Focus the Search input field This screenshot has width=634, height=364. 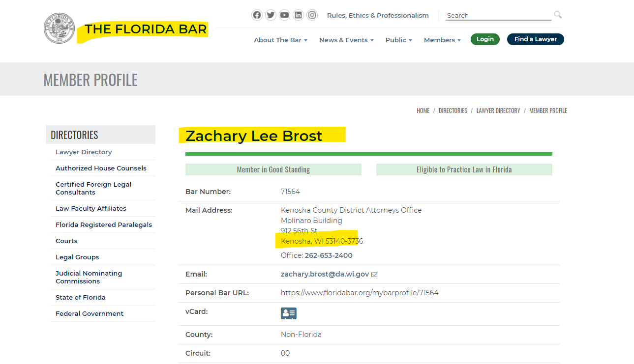click(x=499, y=15)
